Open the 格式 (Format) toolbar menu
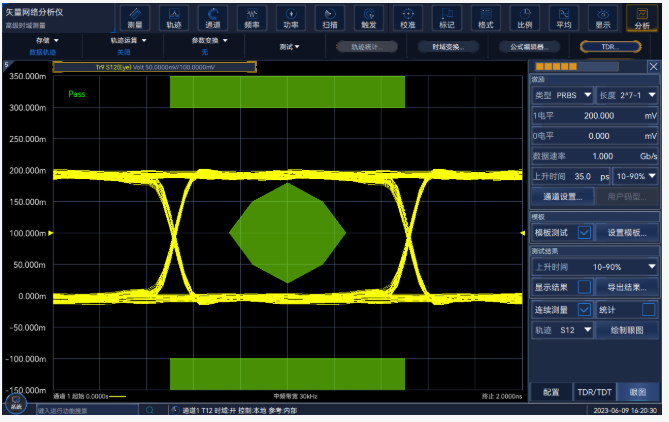The width and height of the screenshot is (669, 422). (x=486, y=18)
